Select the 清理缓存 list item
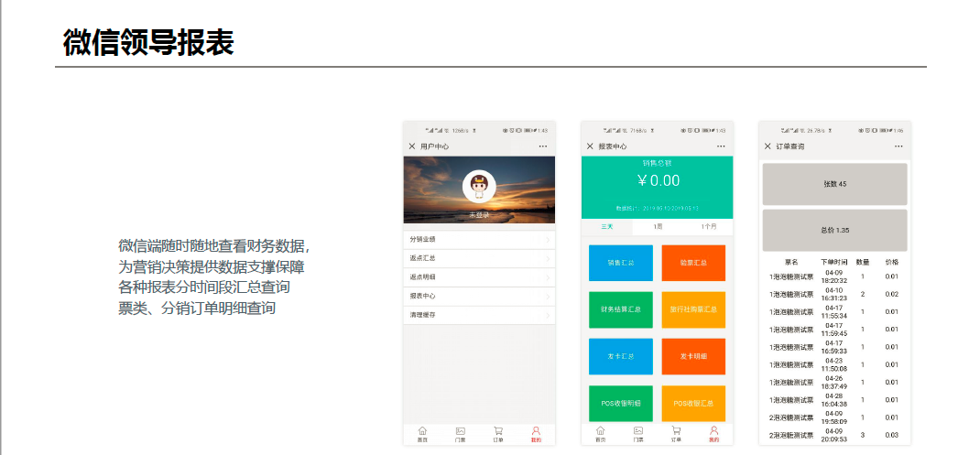980x455 pixels. pyautogui.click(x=479, y=315)
